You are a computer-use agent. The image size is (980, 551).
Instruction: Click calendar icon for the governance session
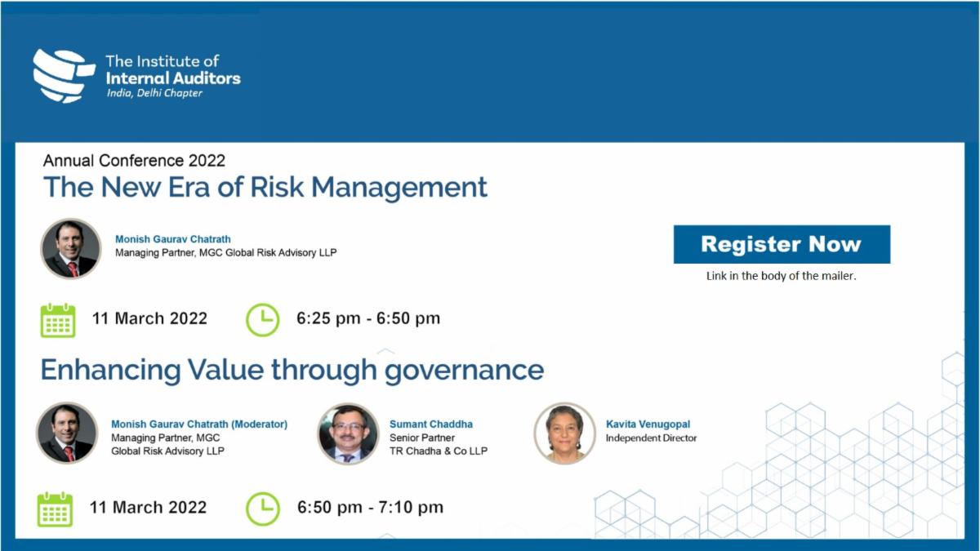(55, 509)
